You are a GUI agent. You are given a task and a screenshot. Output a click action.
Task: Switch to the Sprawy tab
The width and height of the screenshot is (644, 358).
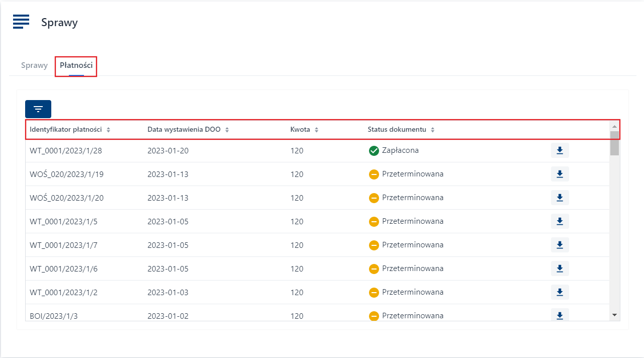(x=34, y=65)
